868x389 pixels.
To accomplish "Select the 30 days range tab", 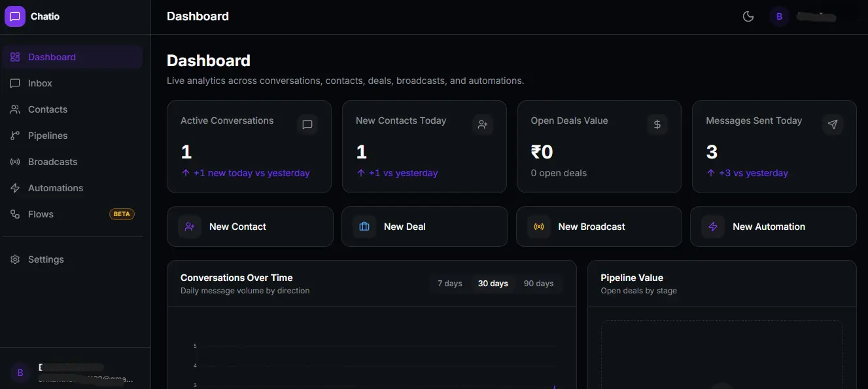I will pos(493,284).
